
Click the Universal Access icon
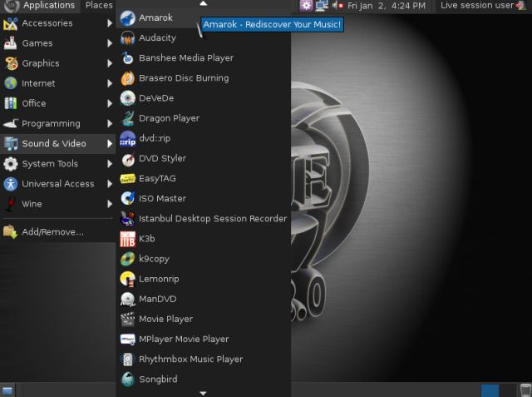11,184
